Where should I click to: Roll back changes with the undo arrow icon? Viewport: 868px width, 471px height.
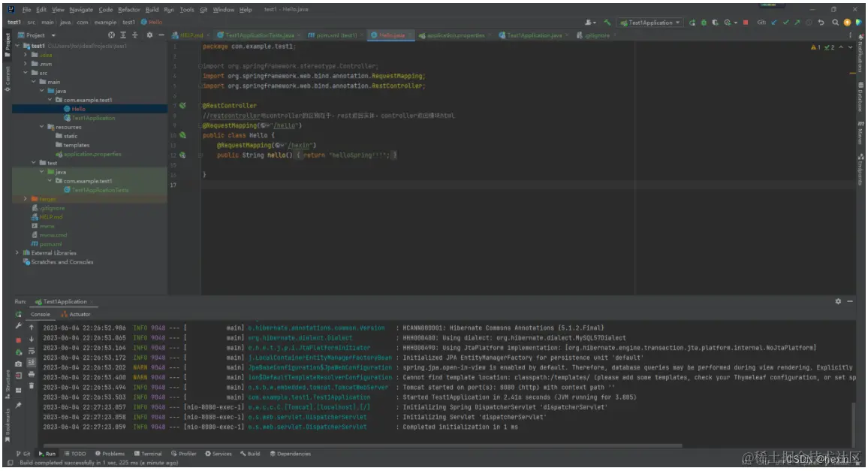821,23
